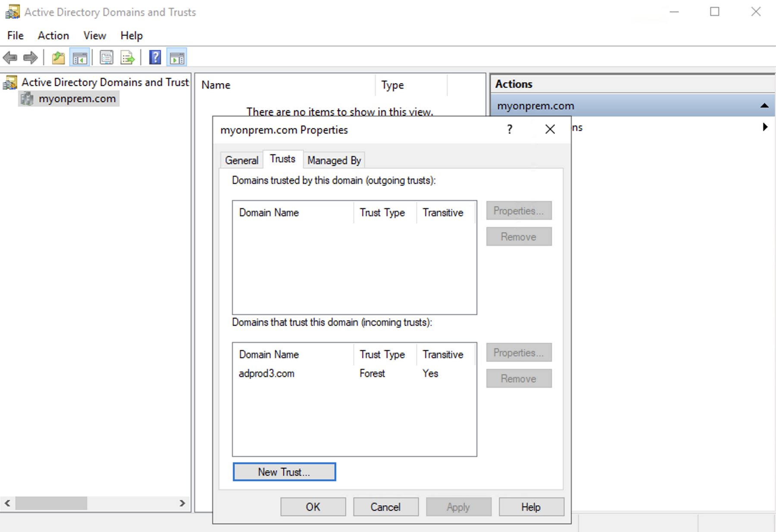Click the Help button in the dialog

532,507
